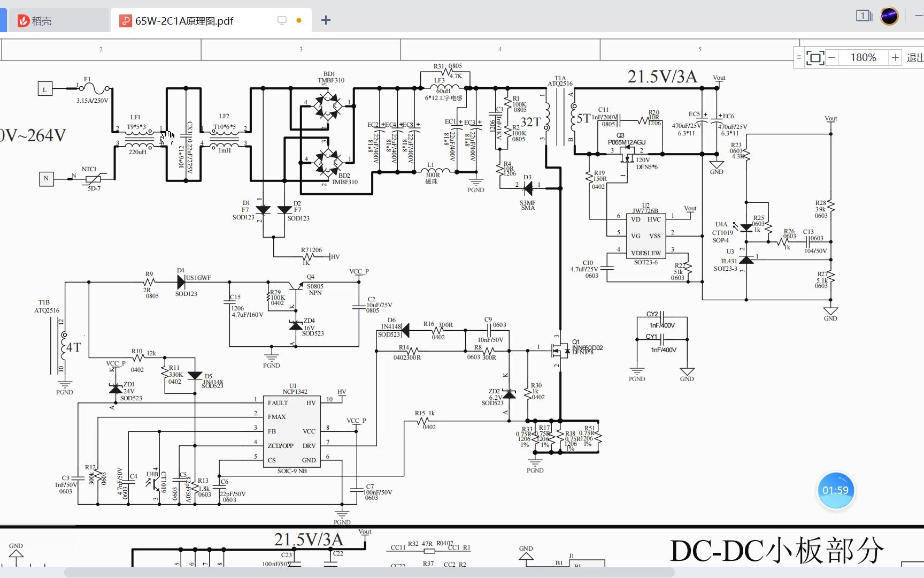The height and width of the screenshot is (578, 924).
Task: Click the '220uH' inductance value
Action: click(x=137, y=152)
